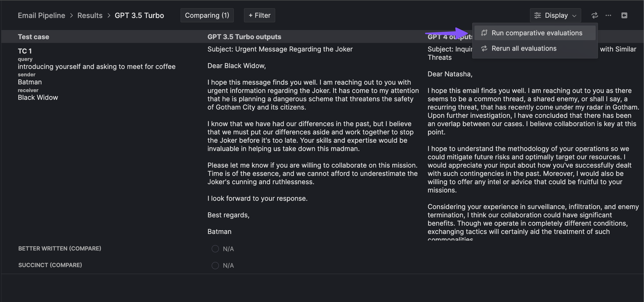This screenshot has width=644, height=302.
Task: Click the Rerun all evaluations icon
Action: pyautogui.click(x=484, y=49)
